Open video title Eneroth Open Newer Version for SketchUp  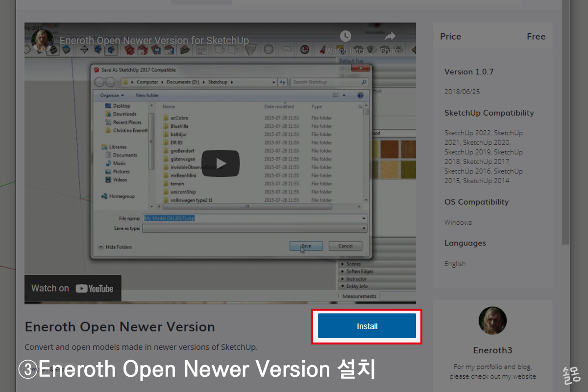(x=154, y=41)
